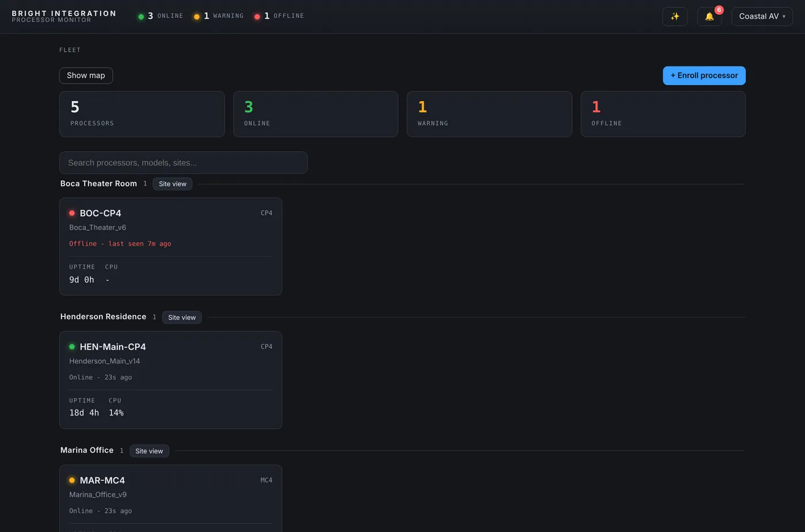Image resolution: width=805 pixels, height=532 pixels.
Task: Click the 3 Online indicator in header
Action: pos(160,16)
